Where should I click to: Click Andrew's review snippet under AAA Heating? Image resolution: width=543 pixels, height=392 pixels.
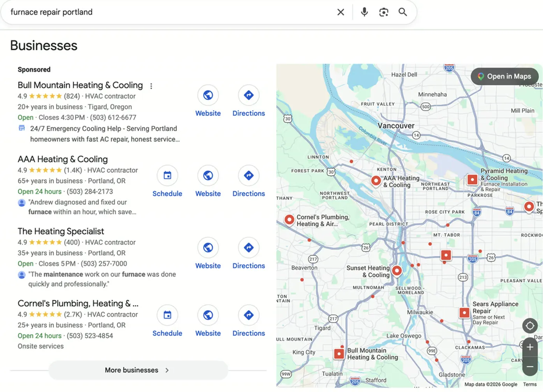click(x=82, y=207)
